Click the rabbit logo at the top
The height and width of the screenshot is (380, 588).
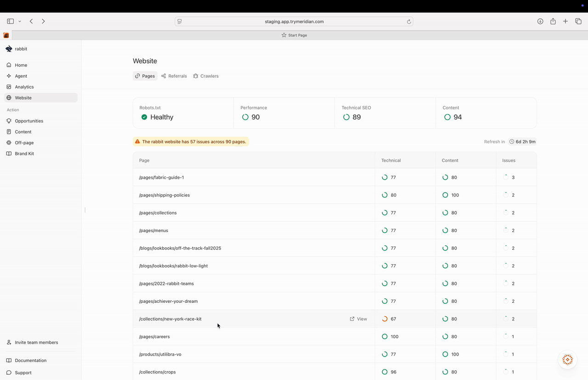coord(8,48)
